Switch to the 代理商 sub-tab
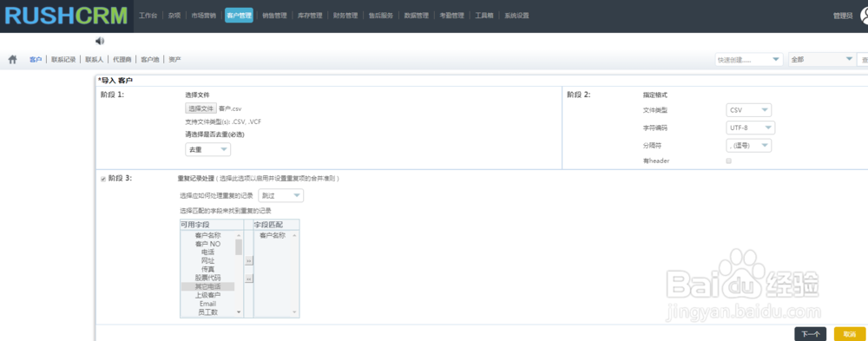 (x=122, y=60)
